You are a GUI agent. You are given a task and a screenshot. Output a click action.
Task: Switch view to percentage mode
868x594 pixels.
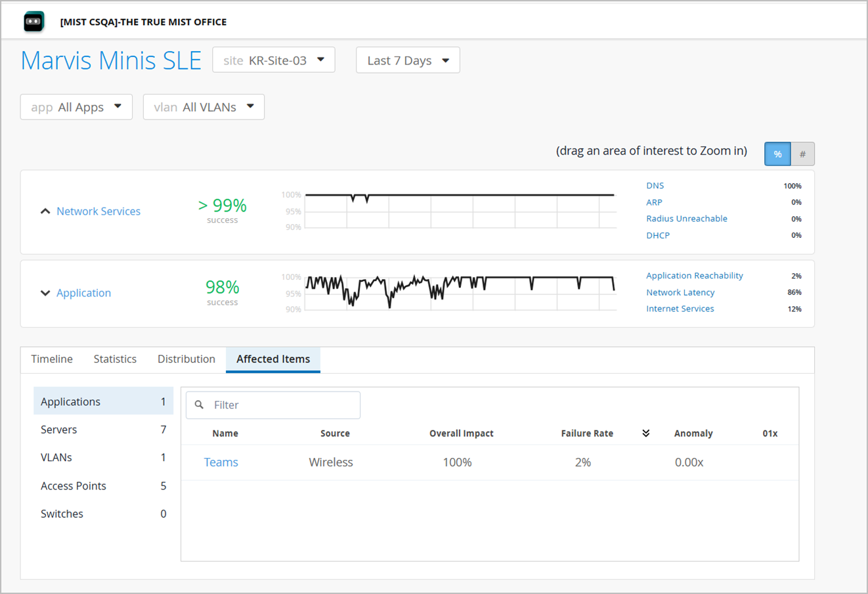coord(777,154)
